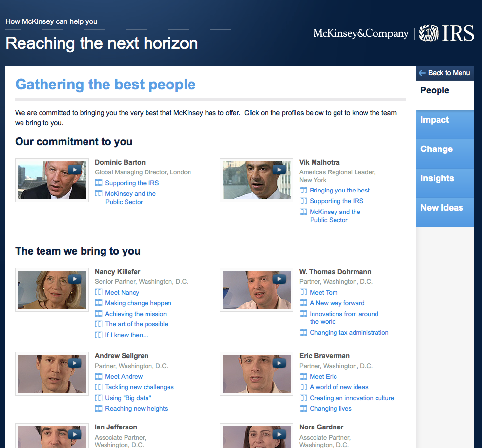The height and width of the screenshot is (448, 482).
Task: Open 'Changing tax administration' link
Action: 349,332
